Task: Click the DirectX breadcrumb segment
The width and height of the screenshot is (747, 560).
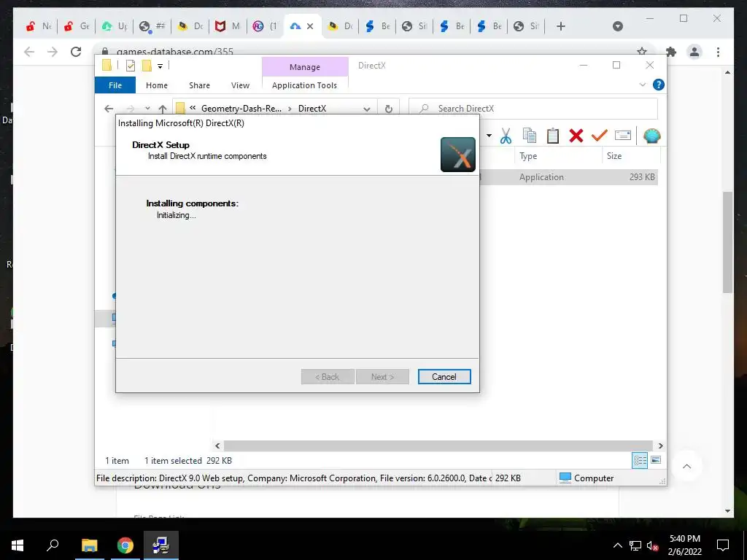Action: [312, 109]
